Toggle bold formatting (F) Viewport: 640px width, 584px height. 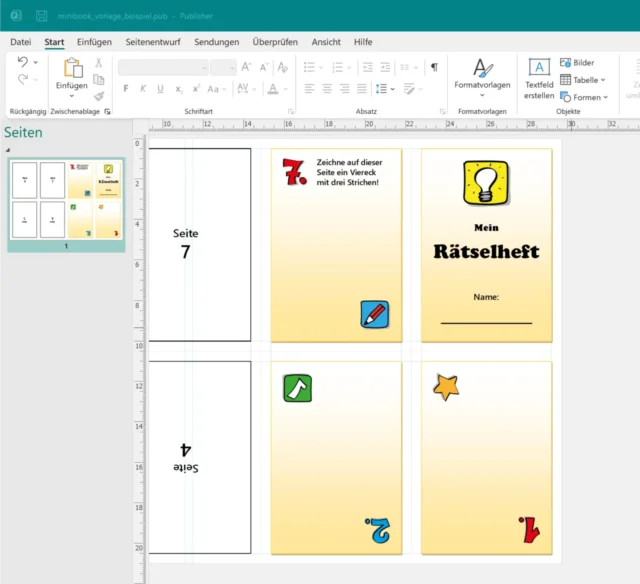click(126, 88)
